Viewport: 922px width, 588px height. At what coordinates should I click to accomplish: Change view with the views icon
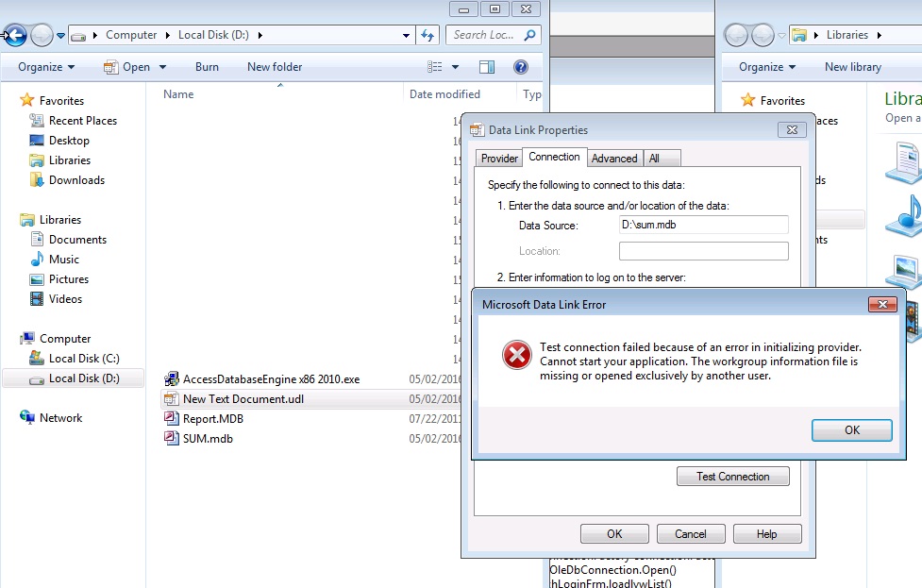tap(434, 67)
